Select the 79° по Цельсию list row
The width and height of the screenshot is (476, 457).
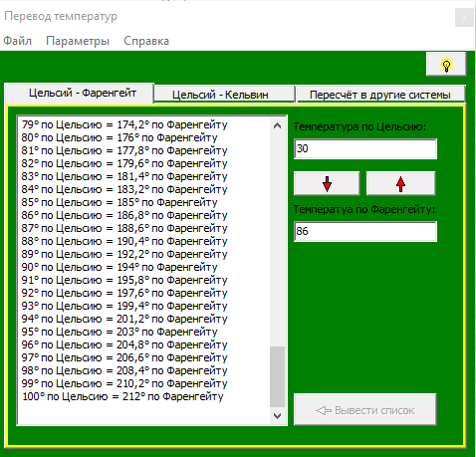coord(144,124)
